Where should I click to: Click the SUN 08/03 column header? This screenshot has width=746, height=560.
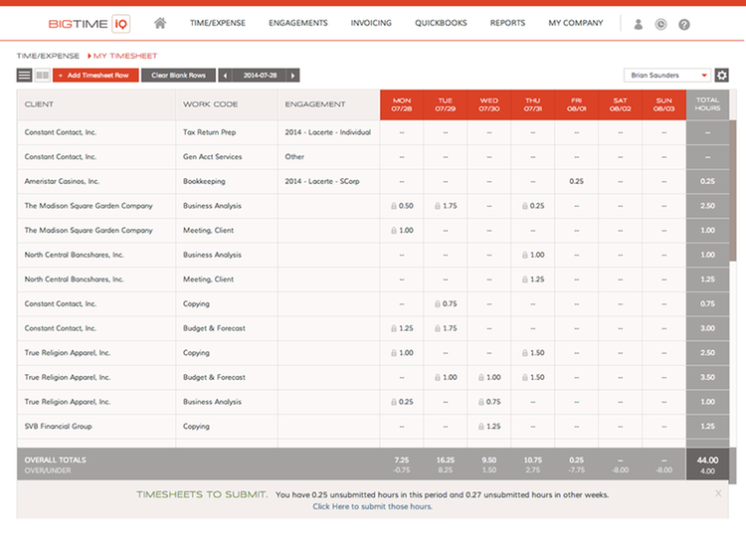[663, 104]
